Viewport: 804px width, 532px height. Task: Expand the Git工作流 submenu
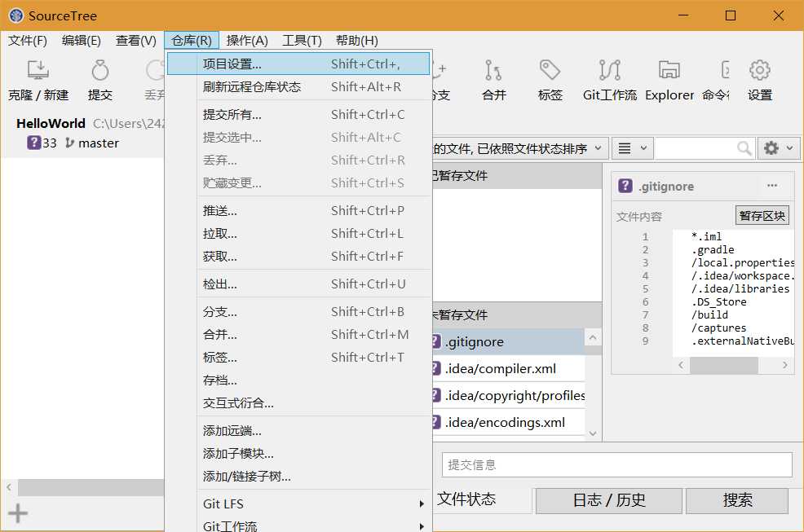click(x=314, y=525)
